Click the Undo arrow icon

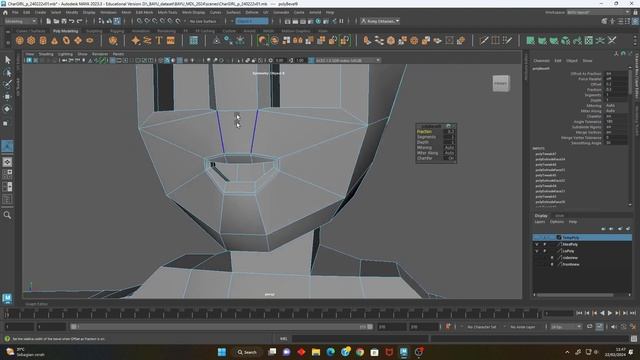pos(71,21)
